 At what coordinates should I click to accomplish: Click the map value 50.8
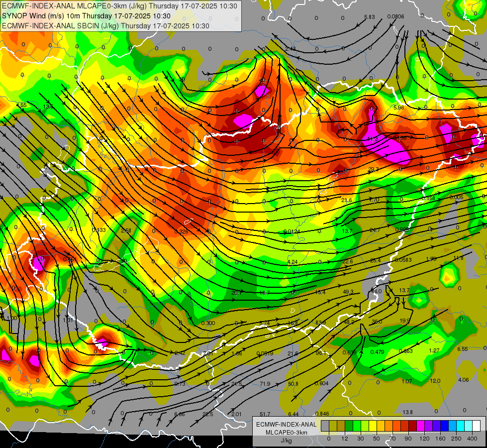click(x=293, y=384)
